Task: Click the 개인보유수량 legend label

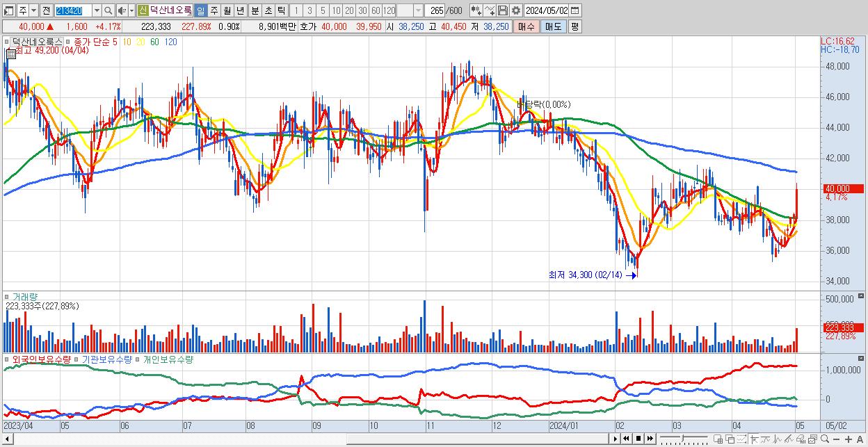Action: pos(168,359)
